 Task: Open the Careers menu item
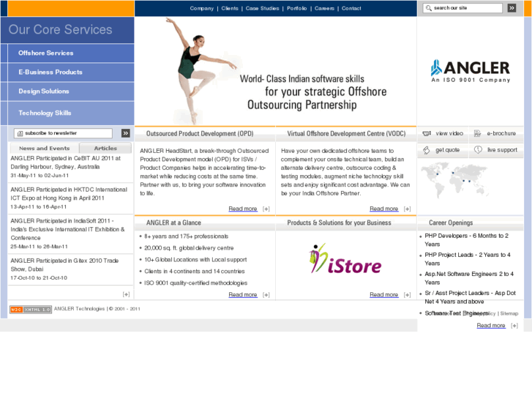[x=324, y=8]
